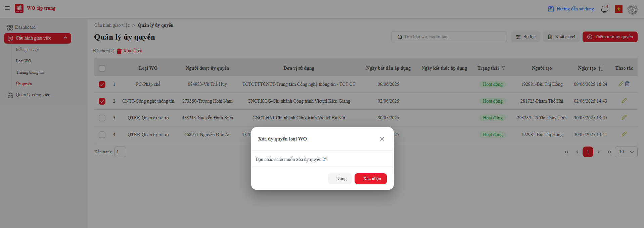Edit the row for 468951-Nguyễn Đức An
The width and height of the screenshot is (644, 228).
point(624,134)
